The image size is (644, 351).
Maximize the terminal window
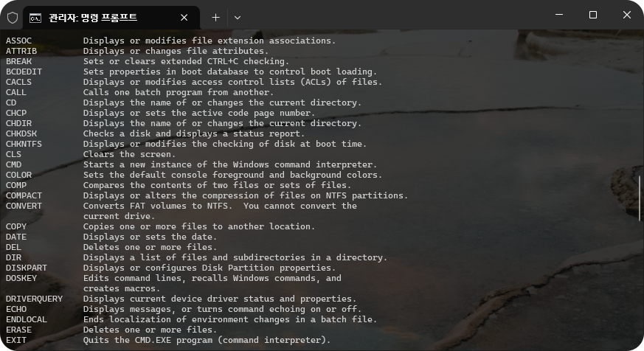(x=592, y=15)
